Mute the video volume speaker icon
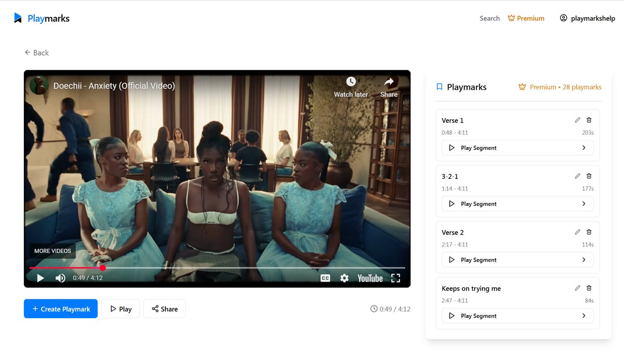Image resolution: width=624 pixels, height=364 pixels. pos(60,278)
